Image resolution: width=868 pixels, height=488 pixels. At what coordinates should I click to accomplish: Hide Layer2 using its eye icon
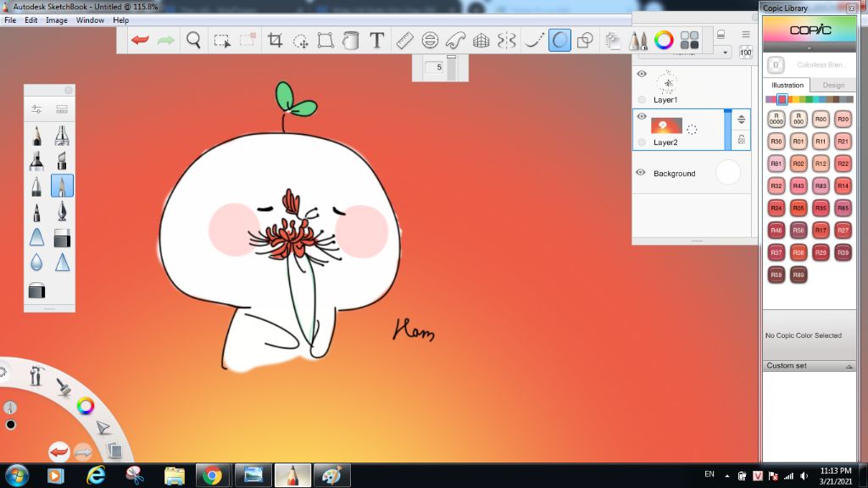coord(642,116)
